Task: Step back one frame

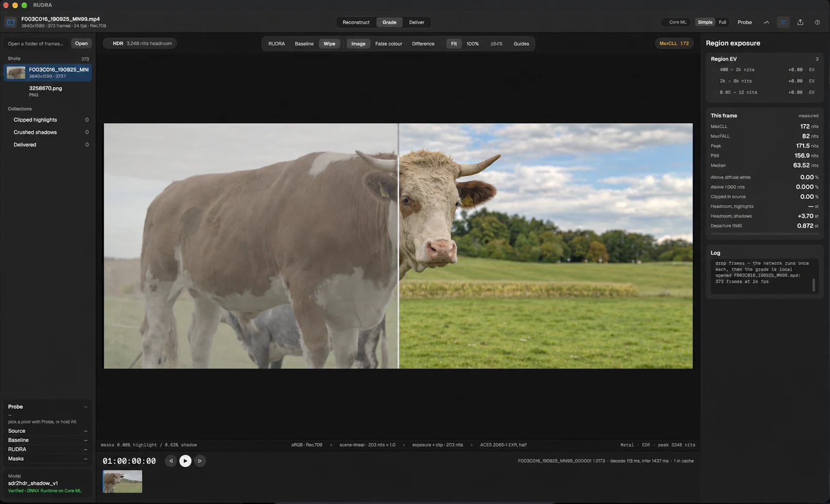Action: coord(171,461)
